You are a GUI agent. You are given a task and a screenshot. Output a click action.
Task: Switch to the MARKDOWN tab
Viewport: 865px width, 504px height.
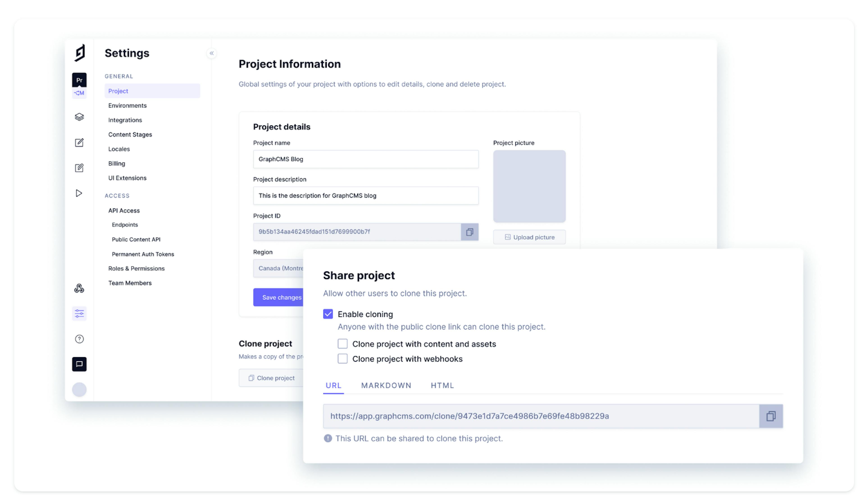click(x=386, y=385)
